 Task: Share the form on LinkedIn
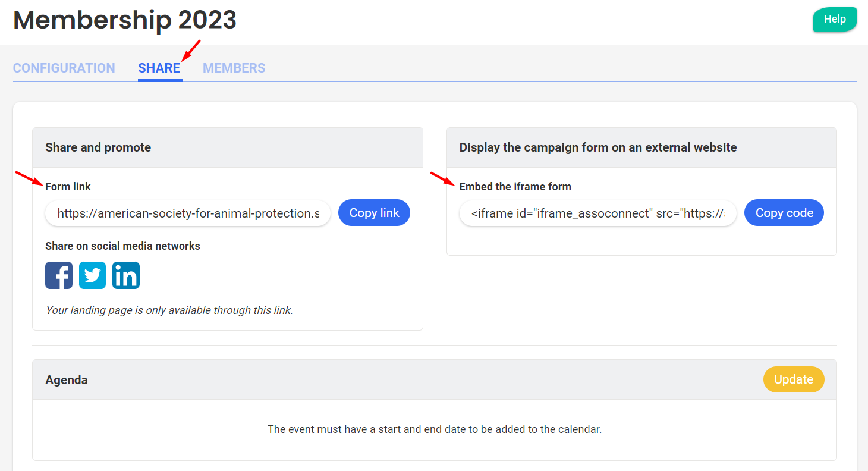126,275
